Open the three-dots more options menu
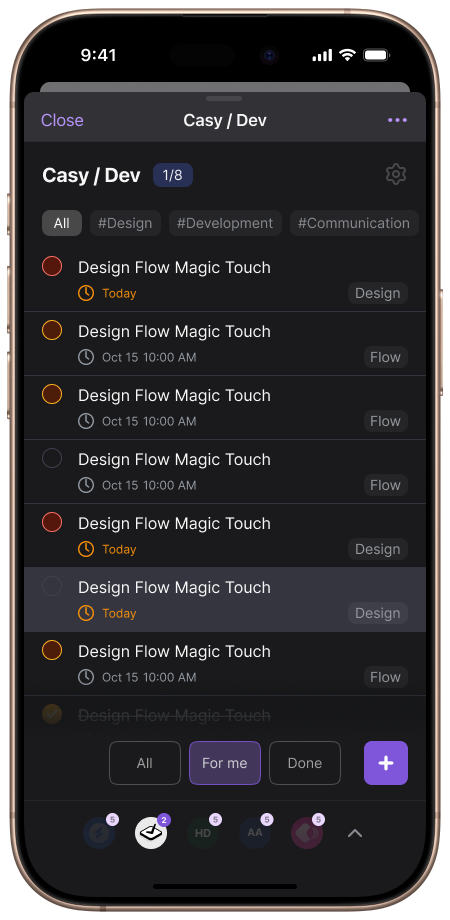This screenshot has height=920, width=450. coord(397,120)
